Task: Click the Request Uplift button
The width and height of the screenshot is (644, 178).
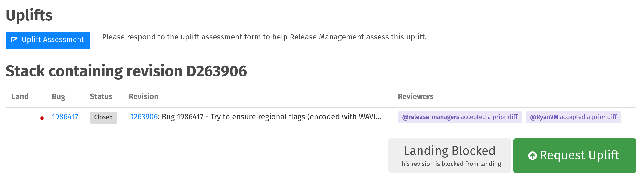Action: [x=575, y=155]
